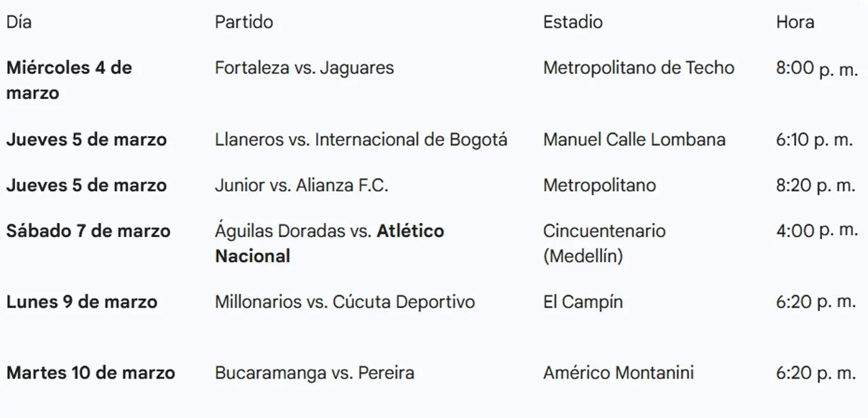868x418 pixels.
Task: Click the Junior vs. Alianza F.C. match
Action: tap(301, 186)
